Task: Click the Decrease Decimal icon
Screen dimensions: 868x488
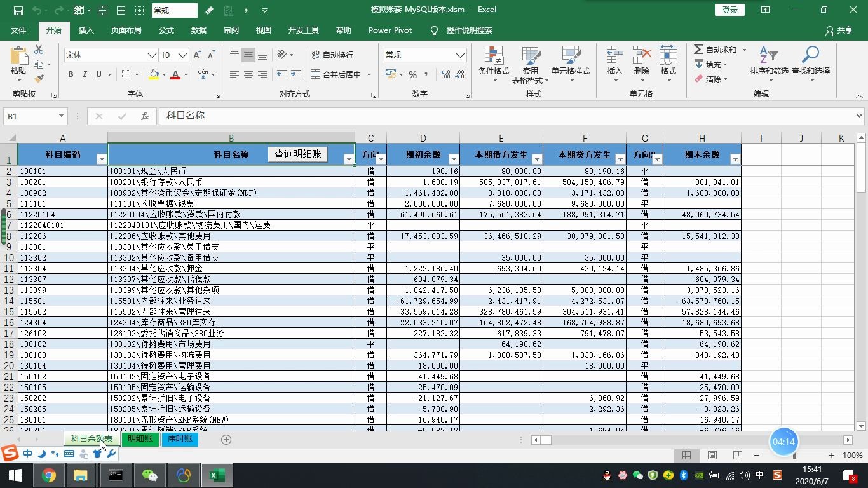Action: pyautogui.click(x=460, y=75)
